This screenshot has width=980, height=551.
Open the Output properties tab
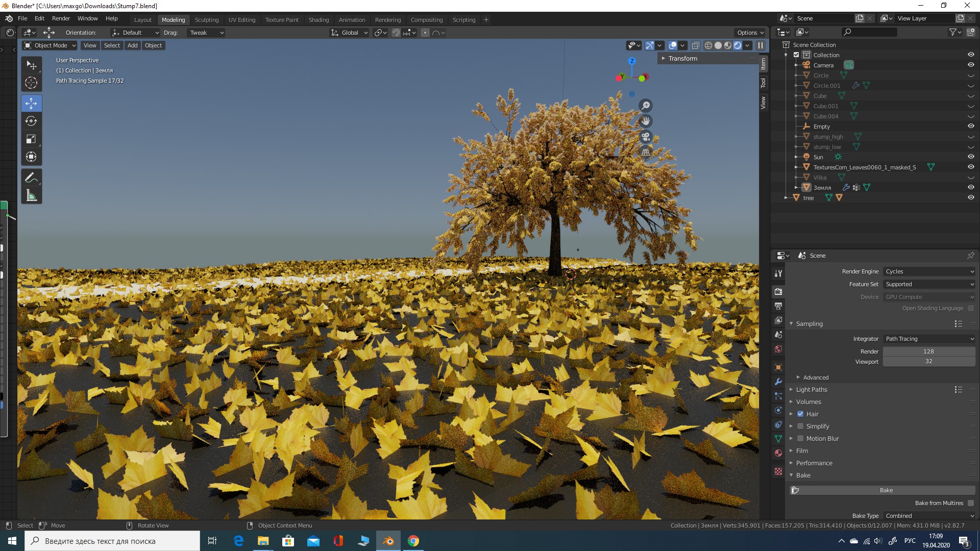point(778,306)
